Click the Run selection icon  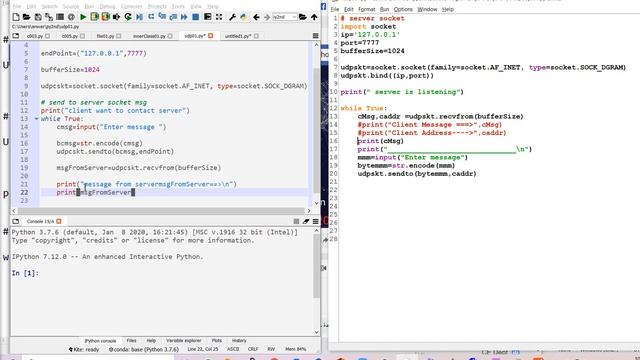coord(117,17)
